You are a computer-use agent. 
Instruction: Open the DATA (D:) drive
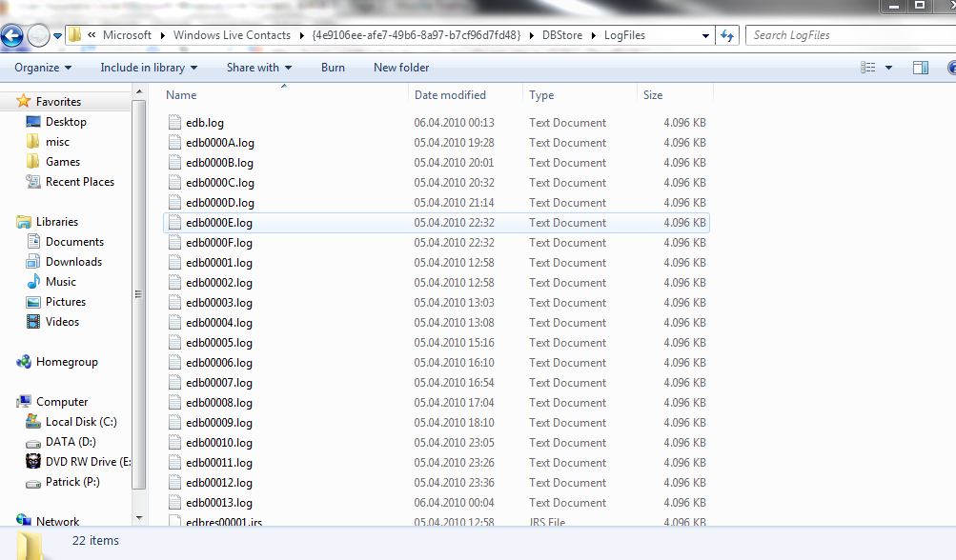pyautogui.click(x=71, y=443)
